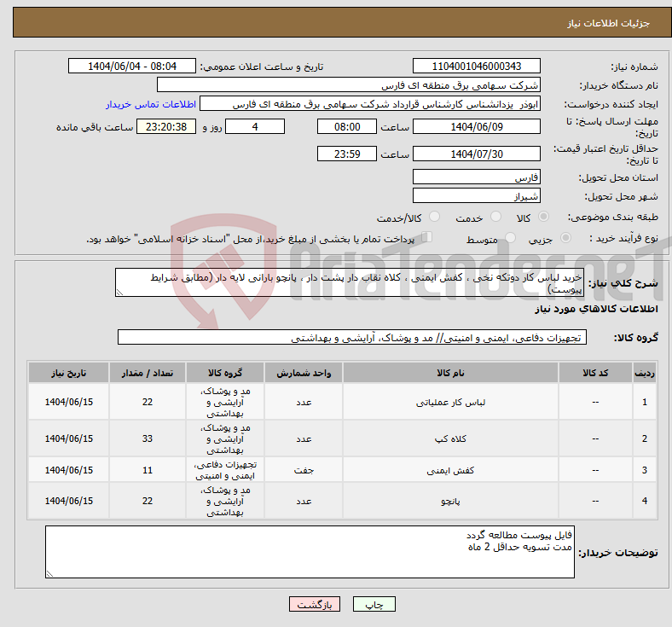The width and height of the screenshot is (672, 627).
Task: Click the کفش ایمنی item name
Action: click(x=450, y=470)
